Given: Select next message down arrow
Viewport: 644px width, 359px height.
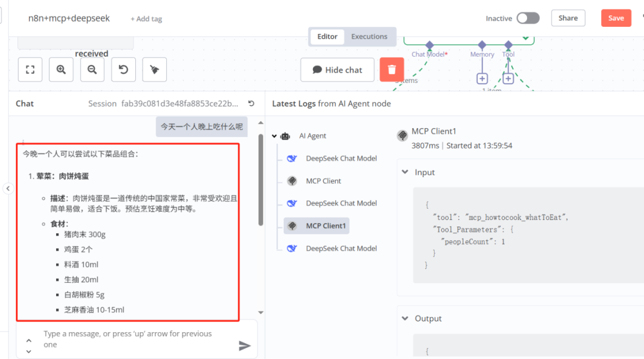Looking at the screenshot, I should [29, 351].
